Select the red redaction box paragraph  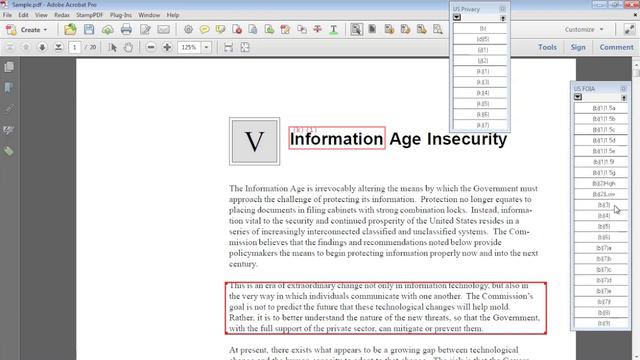point(385,308)
